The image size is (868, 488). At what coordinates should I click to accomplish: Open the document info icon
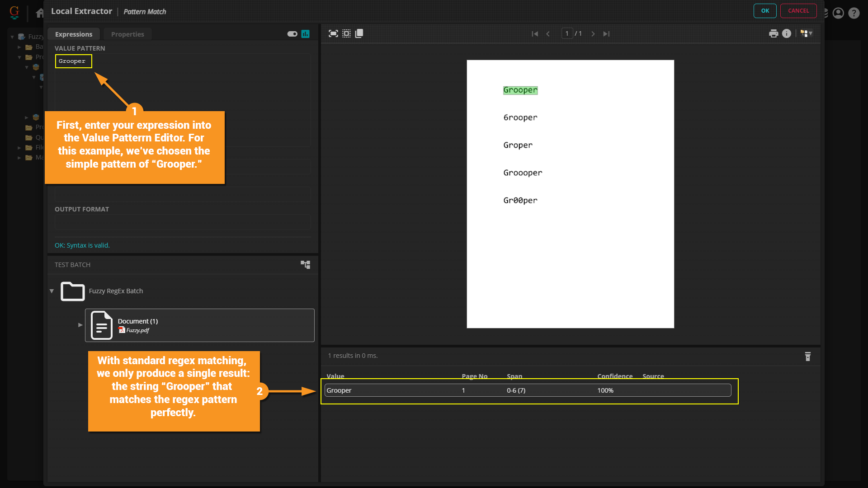(x=787, y=33)
